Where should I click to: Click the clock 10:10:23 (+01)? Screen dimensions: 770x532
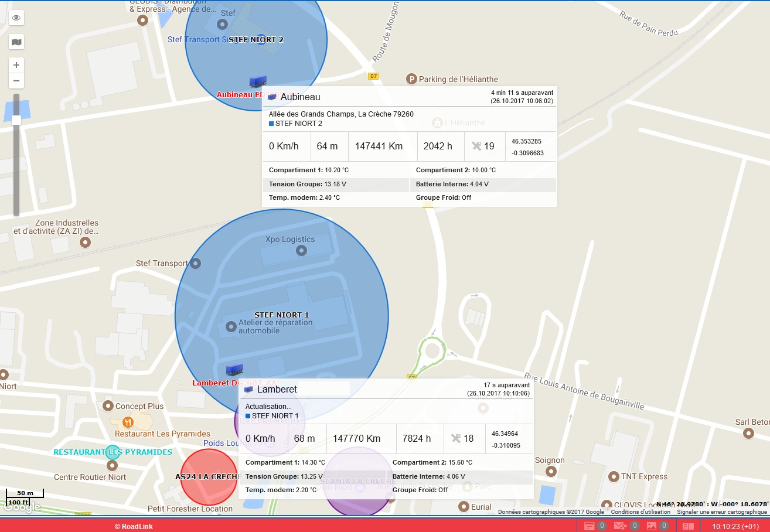click(x=736, y=527)
